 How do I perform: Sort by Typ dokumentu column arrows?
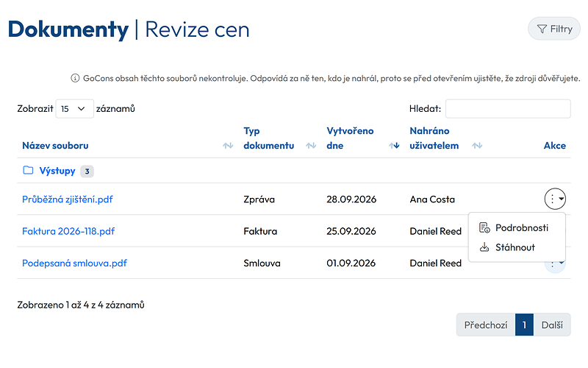[311, 145]
